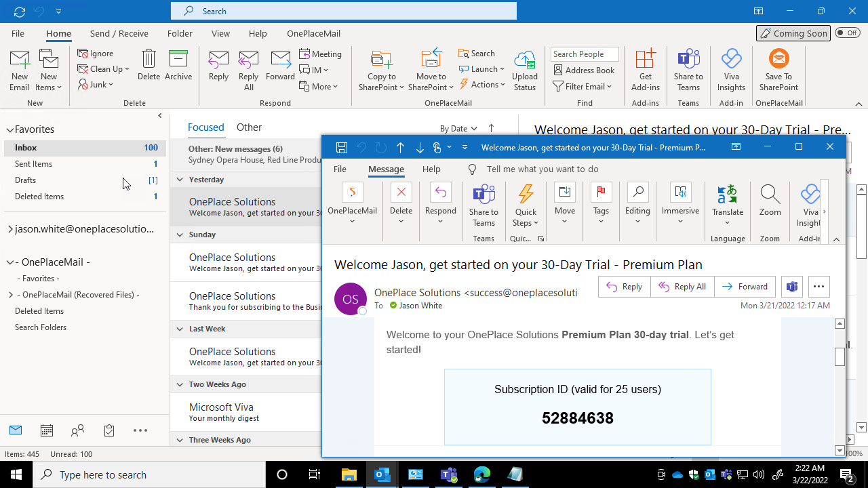The image size is (868, 488).
Task: Open Clean Up dropdown
Action: tap(103, 69)
